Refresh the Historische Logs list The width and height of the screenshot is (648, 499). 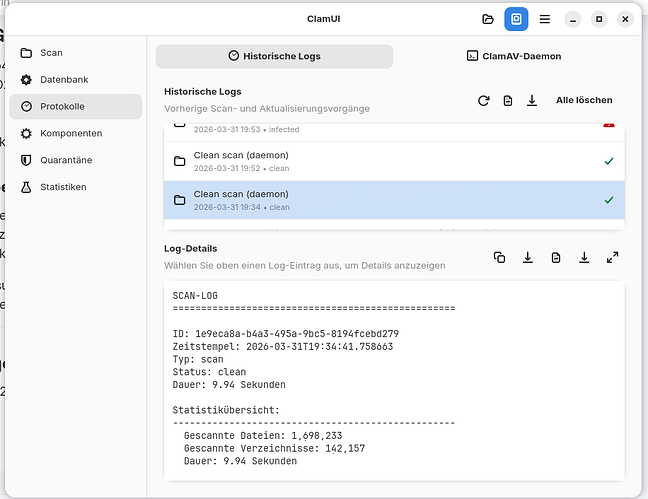pos(484,101)
